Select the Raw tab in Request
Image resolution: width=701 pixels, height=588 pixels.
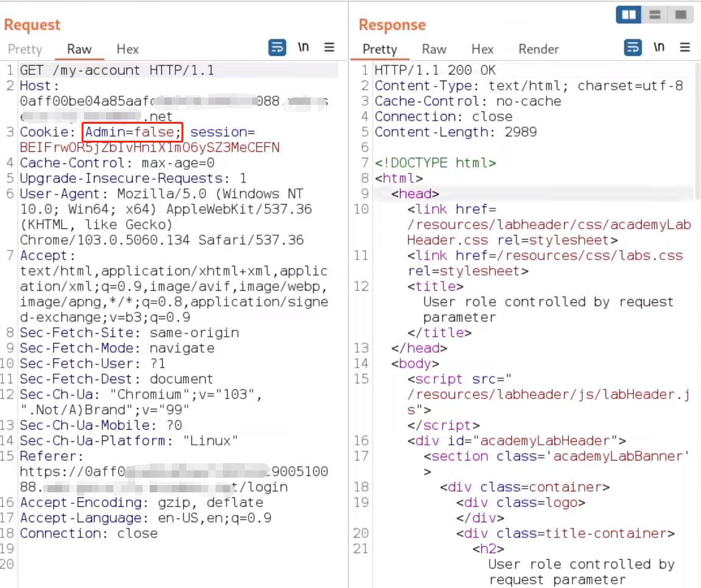point(79,49)
